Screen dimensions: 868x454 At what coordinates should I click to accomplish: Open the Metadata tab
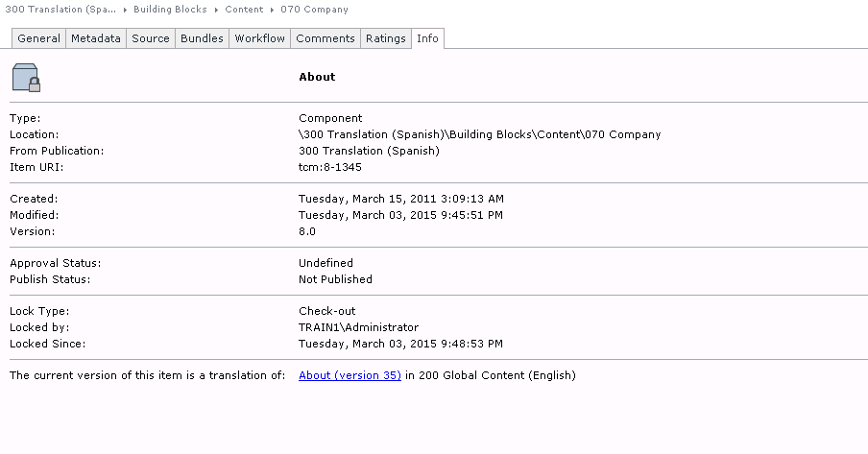point(96,38)
